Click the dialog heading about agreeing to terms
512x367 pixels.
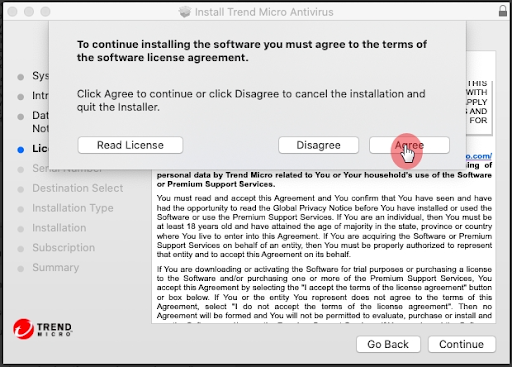point(252,51)
